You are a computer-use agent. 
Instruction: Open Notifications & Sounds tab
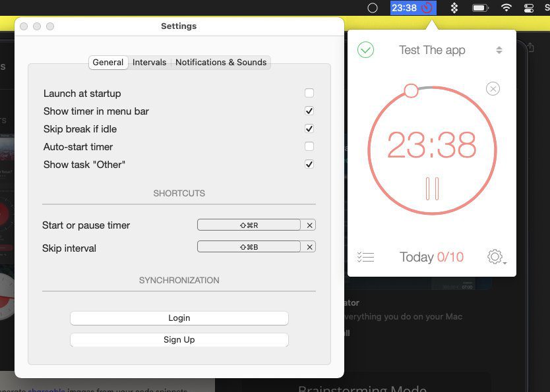tap(221, 63)
